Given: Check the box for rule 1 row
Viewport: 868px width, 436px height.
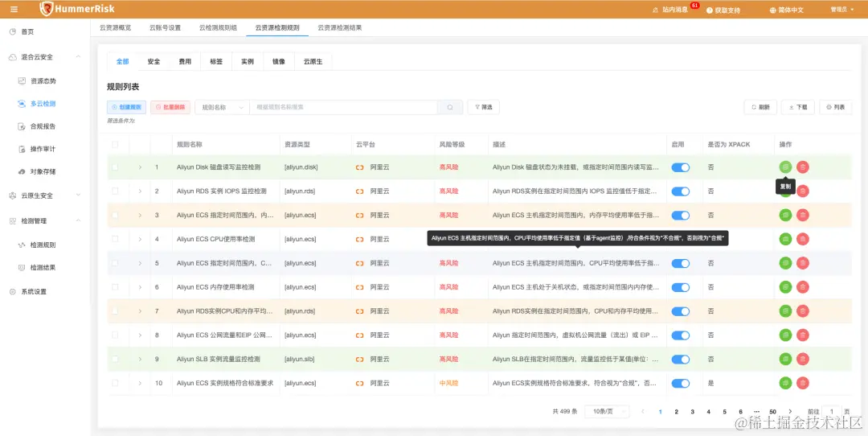Looking at the screenshot, I should [x=115, y=167].
